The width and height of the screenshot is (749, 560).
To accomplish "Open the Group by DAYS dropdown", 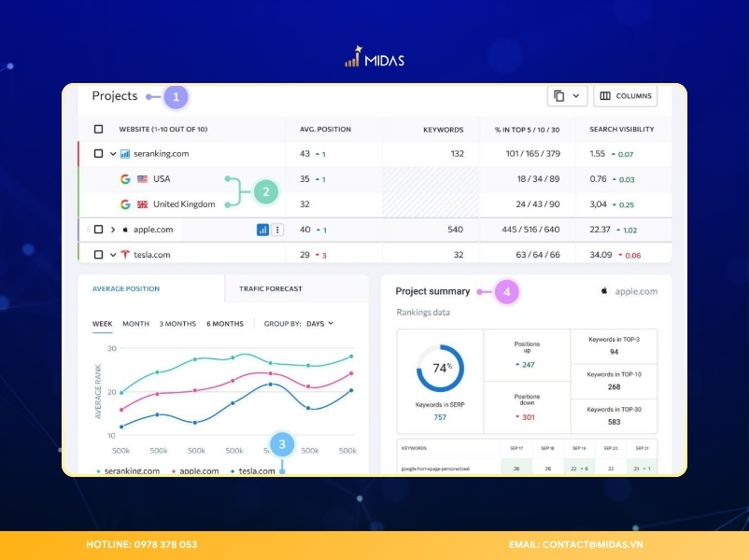I will (320, 324).
